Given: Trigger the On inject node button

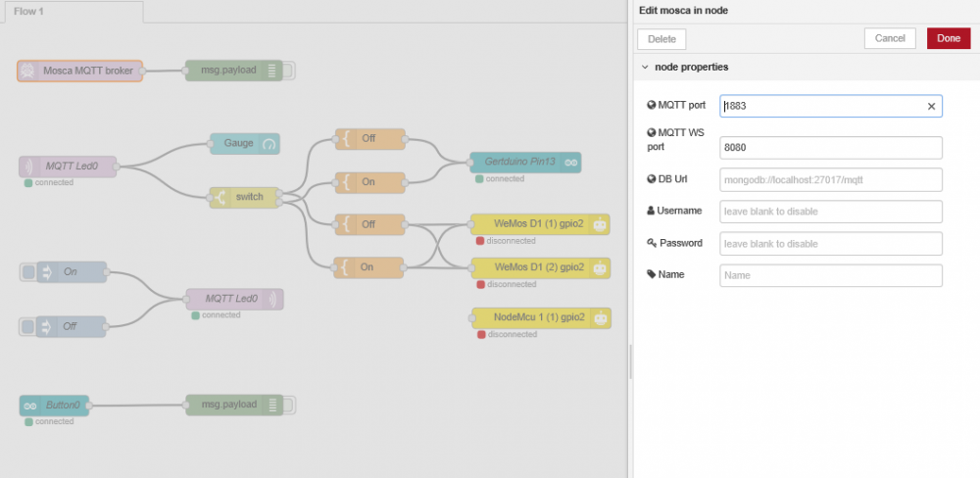Looking at the screenshot, I should pos(27,271).
